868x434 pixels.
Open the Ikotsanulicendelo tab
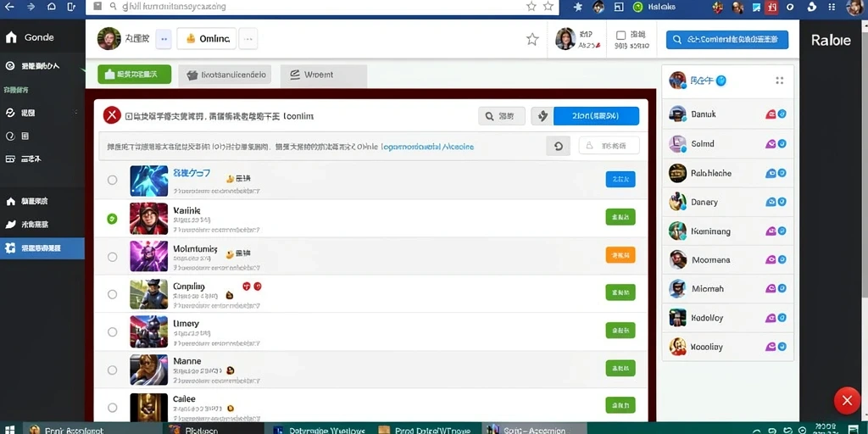pyautogui.click(x=225, y=75)
